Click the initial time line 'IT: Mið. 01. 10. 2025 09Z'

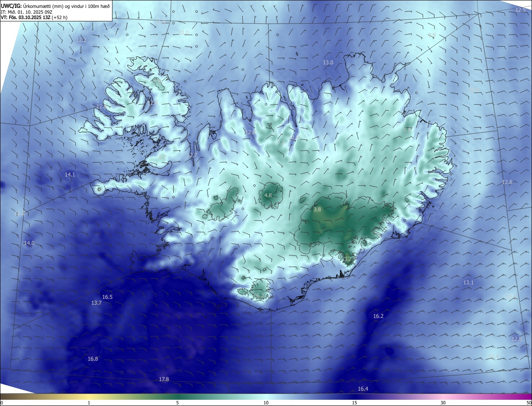[x=26, y=12]
